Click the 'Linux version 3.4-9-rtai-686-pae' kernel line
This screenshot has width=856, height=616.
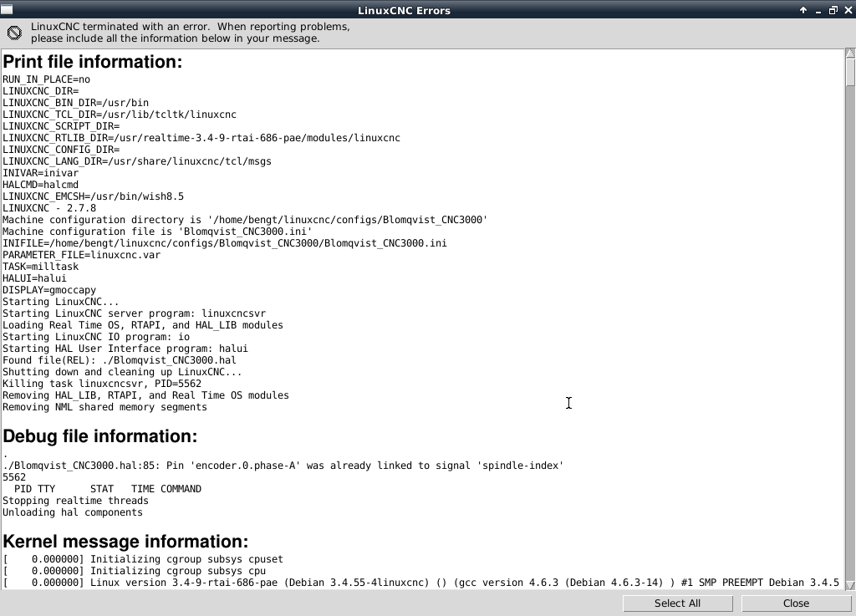coord(421,583)
